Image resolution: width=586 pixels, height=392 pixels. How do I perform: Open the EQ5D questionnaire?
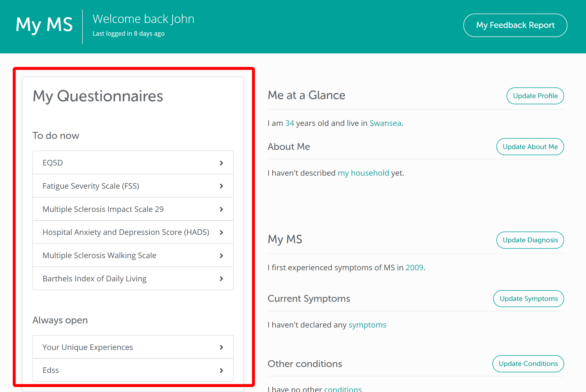53,163
